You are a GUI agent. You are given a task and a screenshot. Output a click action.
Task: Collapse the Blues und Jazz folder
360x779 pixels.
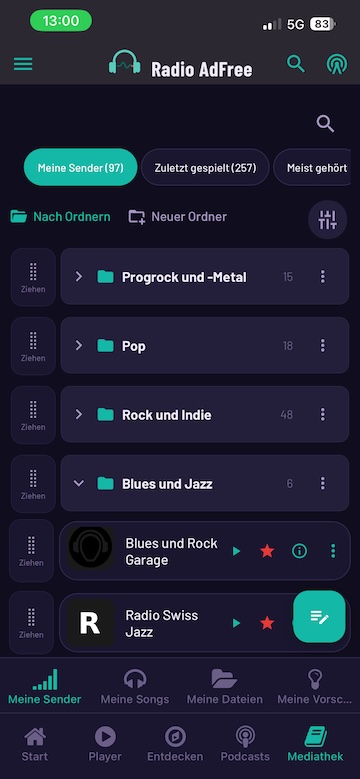coord(78,483)
